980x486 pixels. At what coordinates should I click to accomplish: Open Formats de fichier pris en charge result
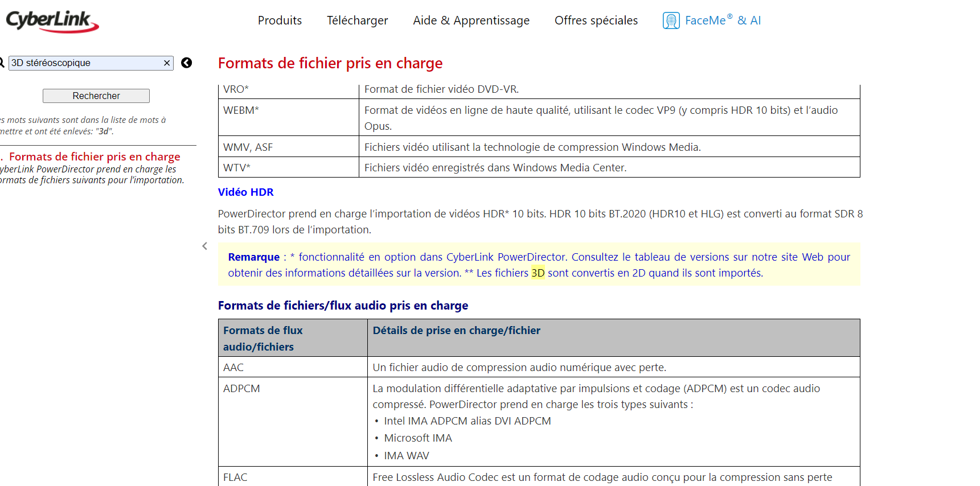tap(95, 156)
